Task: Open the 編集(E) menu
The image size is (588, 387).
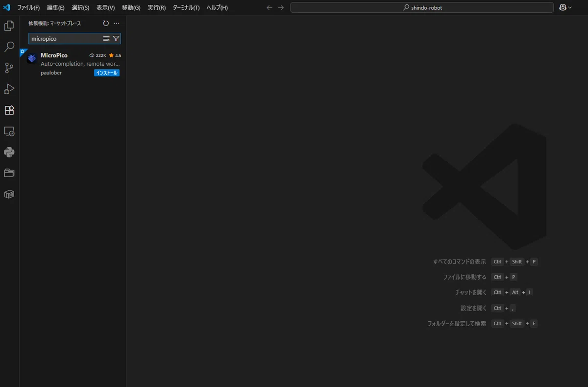Action: 55,8
